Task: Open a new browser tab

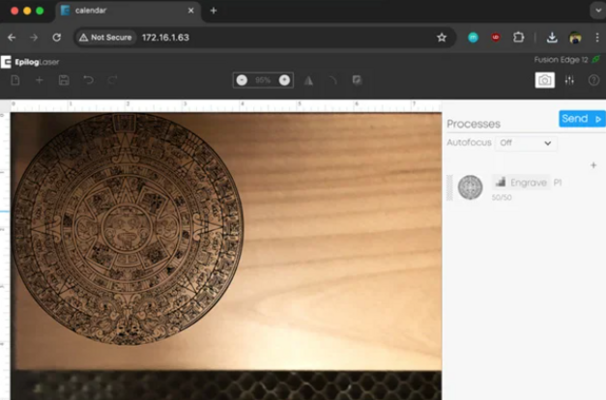Action: (x=214, y=10)
